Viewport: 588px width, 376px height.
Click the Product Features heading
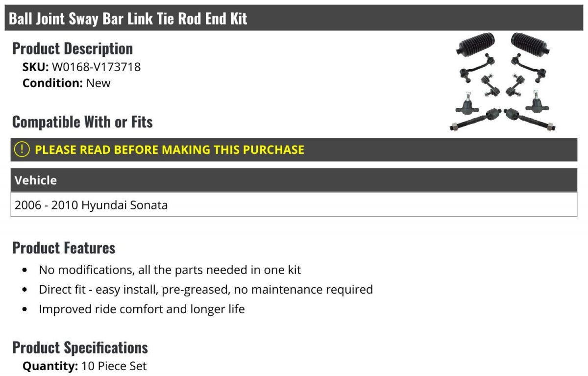tap(64, 248)
